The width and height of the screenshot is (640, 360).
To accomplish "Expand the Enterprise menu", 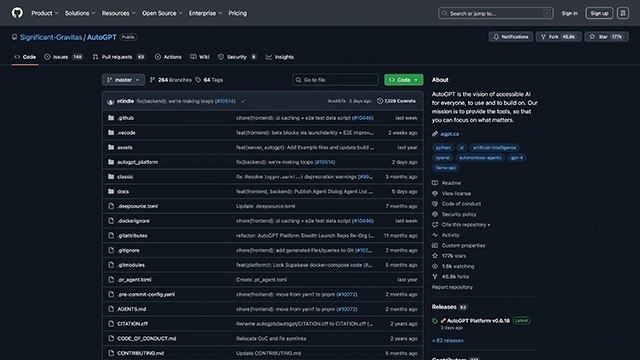I will point(205,13).
